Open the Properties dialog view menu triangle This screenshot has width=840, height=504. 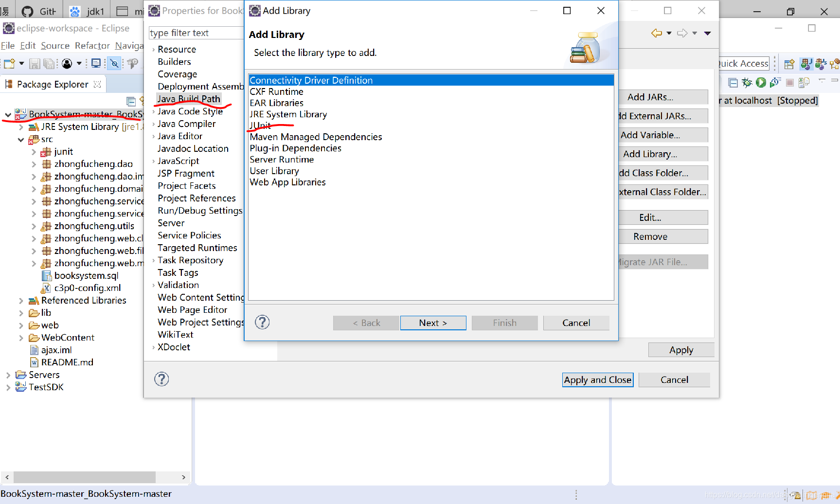click(708, 33)
